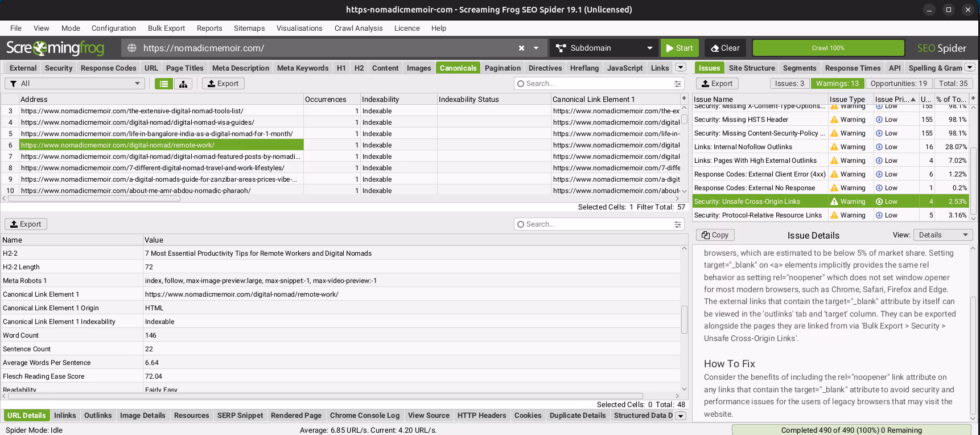This screenshot has height=435, width=980.
Task: Open the Response Times tab
Action: [853, 68]
